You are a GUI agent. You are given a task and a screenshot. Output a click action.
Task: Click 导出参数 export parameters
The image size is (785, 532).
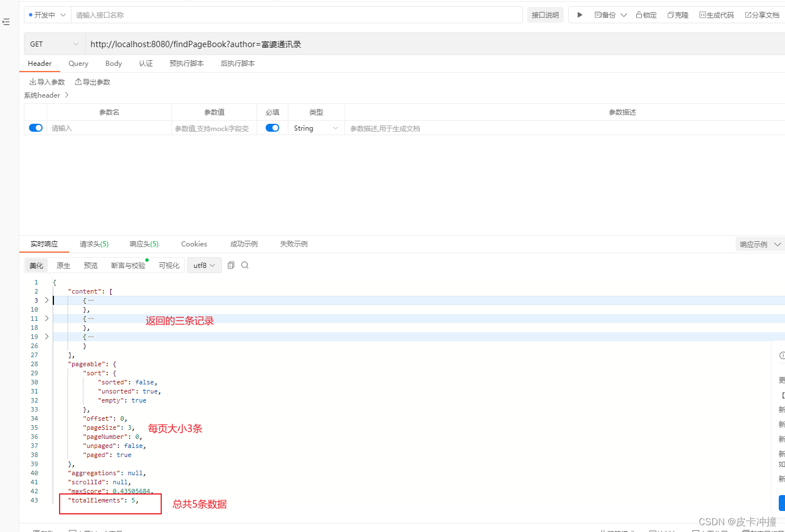pyautogui.click(x=93, y=82)
